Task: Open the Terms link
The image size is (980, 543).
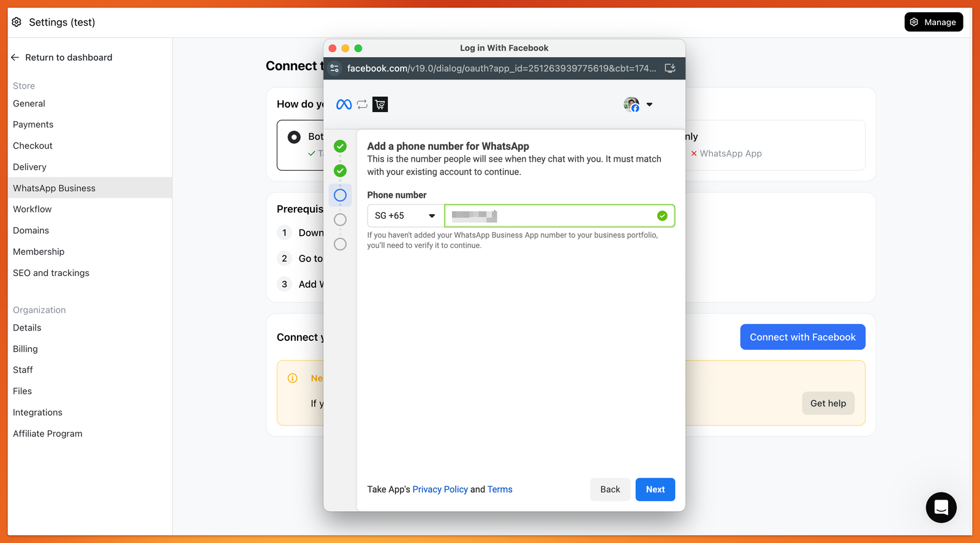Action: [500, 490]
